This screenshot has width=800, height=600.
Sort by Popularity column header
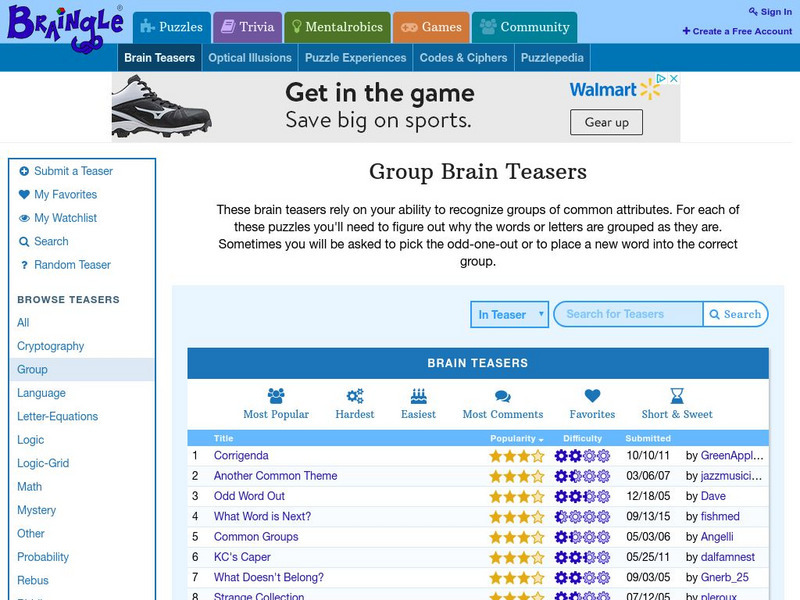[516, 439]
